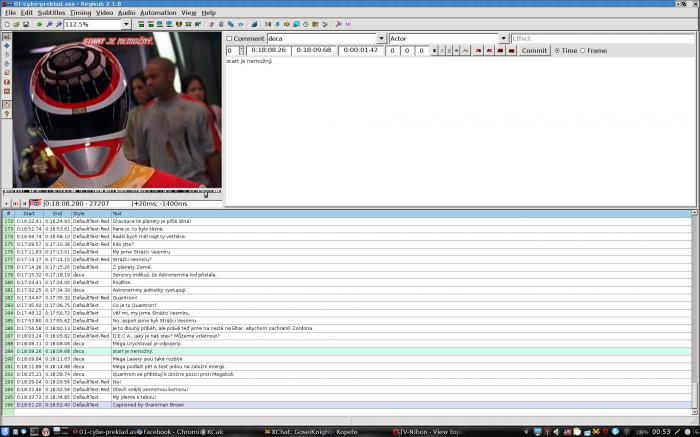The width and height of the screenshot is (700, 437).
Task: Open the Translation Assistant icon
Action: tap(286, 24)
